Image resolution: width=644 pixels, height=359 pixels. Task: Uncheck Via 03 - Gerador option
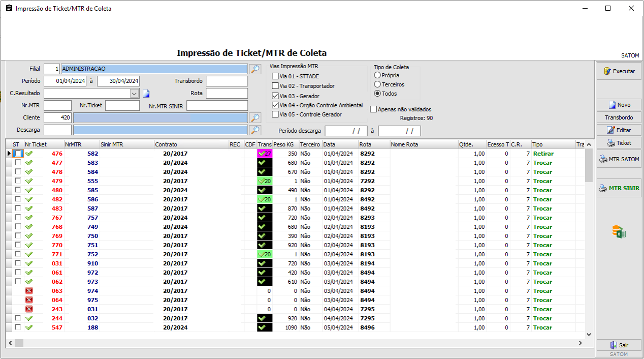(275, 96)
